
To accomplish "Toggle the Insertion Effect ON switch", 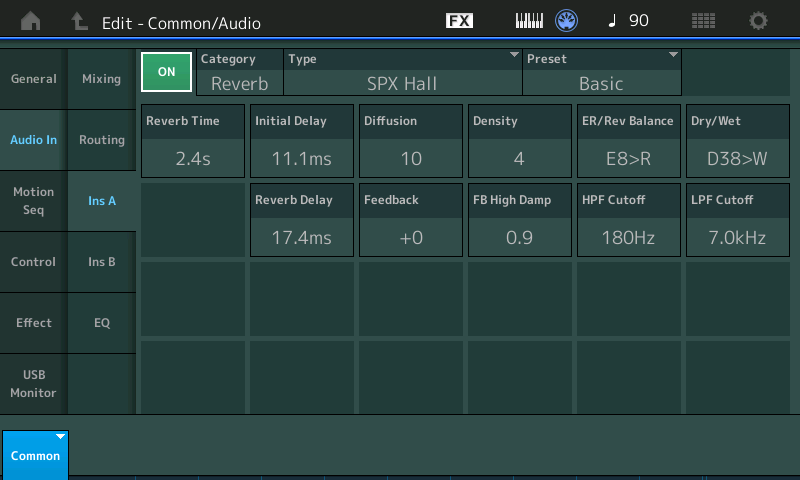I will (166, 72).
